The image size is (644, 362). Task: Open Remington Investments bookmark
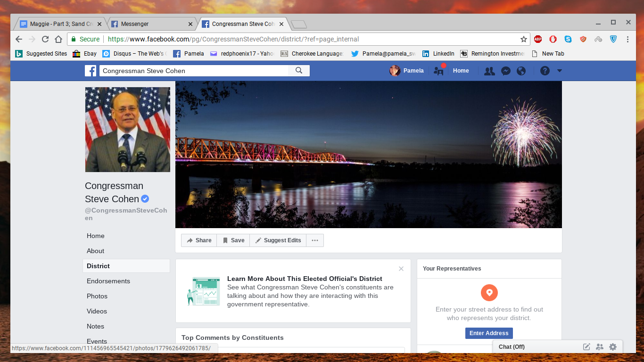(x=492, y=54)
